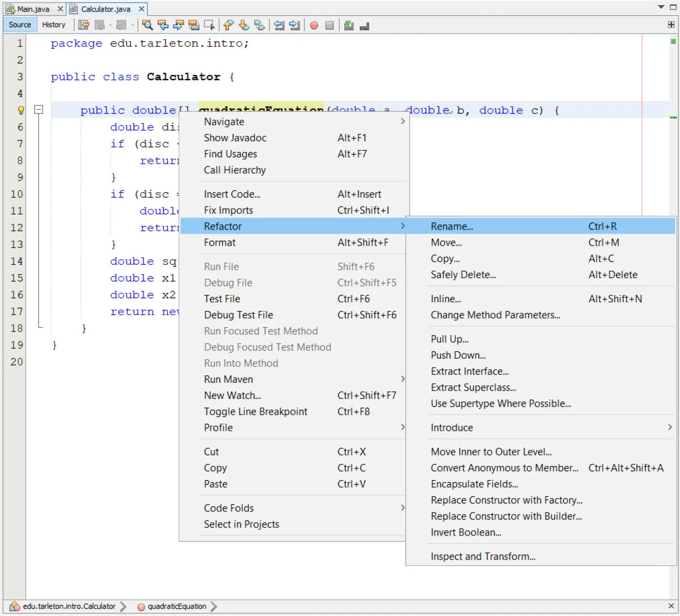Select the Find Selection magnifier icon
The width and height of the screenshot is (680, 616).
click(147, 25)
